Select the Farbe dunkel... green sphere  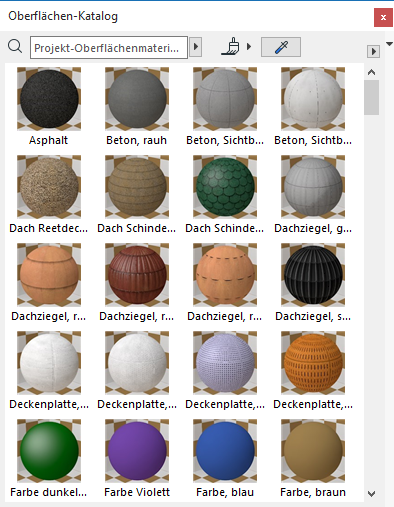click(x=49, y=451)
